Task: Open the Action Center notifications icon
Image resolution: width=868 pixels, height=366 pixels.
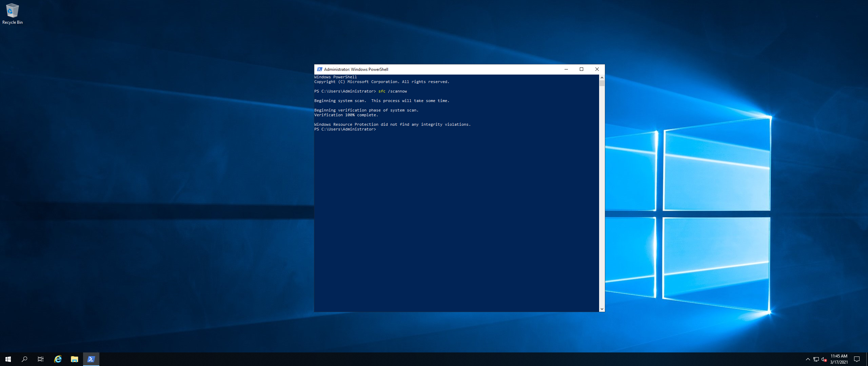Action: click(857, 359)
